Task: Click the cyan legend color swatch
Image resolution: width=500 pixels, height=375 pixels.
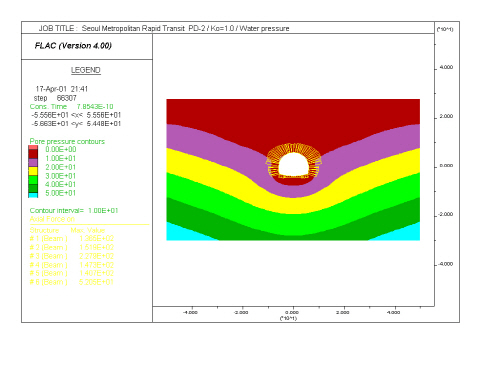Action: tap(33, 195)
